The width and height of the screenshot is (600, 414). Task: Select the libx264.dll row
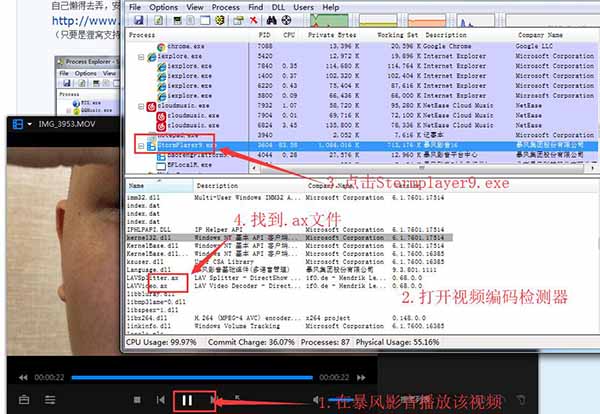[x=290, y=318]
